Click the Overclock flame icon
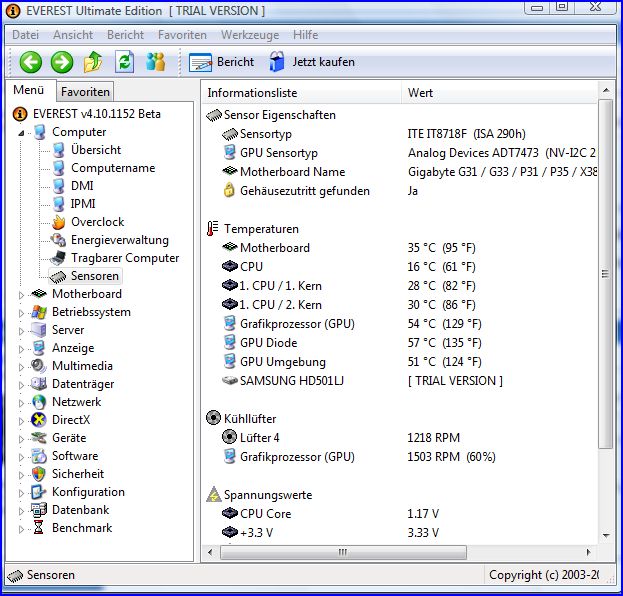Viewport: 623px width, 596px height. [58, 222]
